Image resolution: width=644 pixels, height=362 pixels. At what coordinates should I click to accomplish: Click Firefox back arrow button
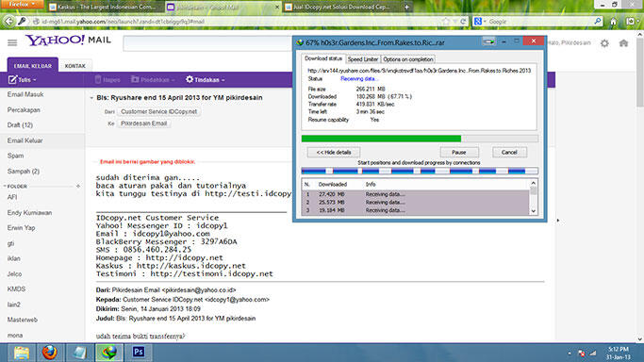coord(8,22)
